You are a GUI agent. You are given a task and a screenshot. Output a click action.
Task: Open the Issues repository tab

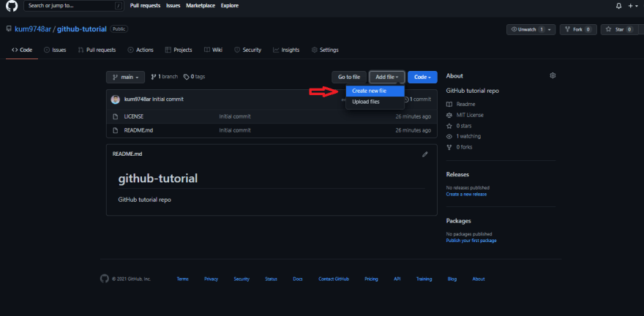pos(55,50)
